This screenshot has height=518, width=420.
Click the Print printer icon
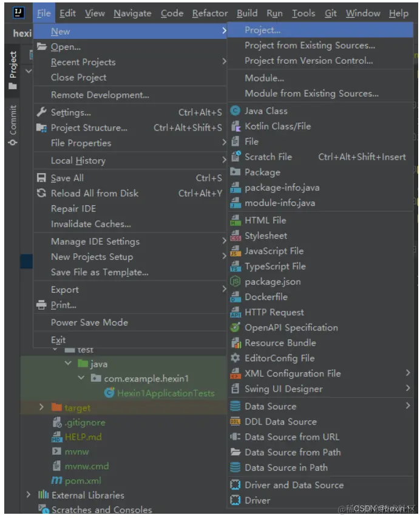[x=41, y=305]
